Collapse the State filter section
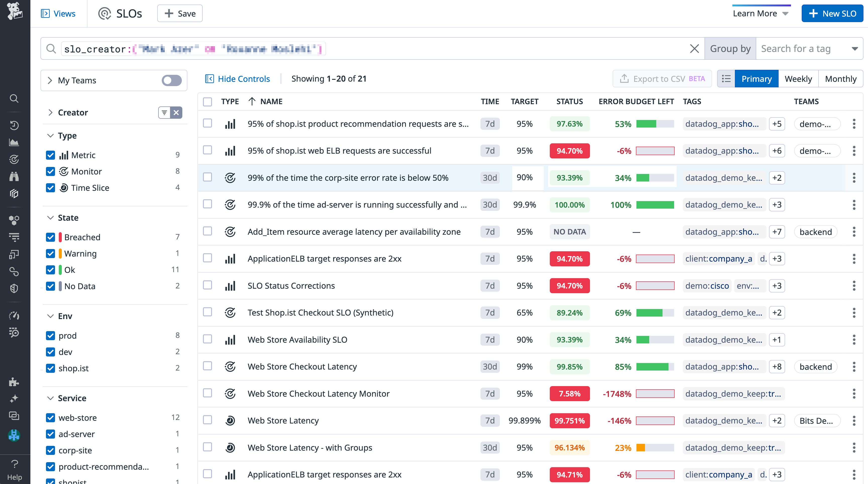 (50, 218)
